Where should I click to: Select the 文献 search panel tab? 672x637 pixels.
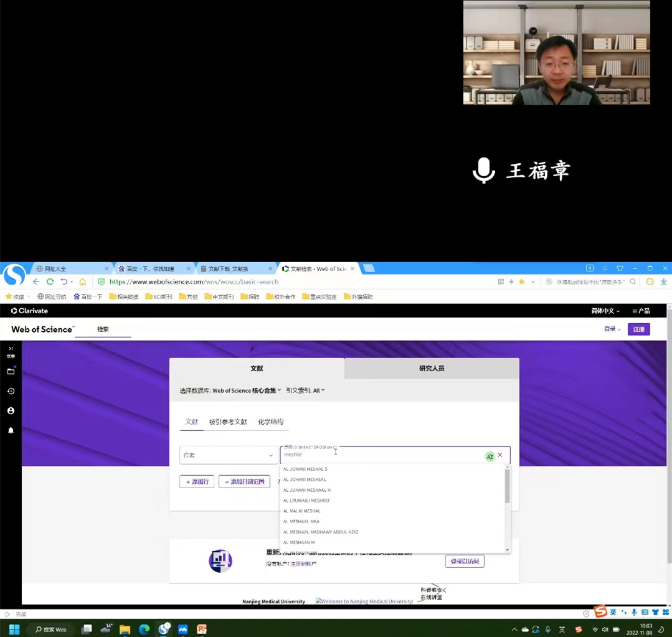257,369
